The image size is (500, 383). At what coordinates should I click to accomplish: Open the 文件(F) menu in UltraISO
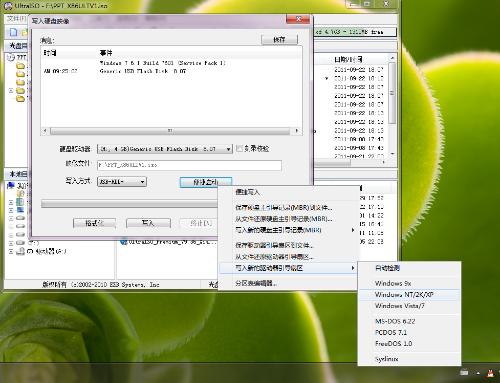(x=16, y=18)
